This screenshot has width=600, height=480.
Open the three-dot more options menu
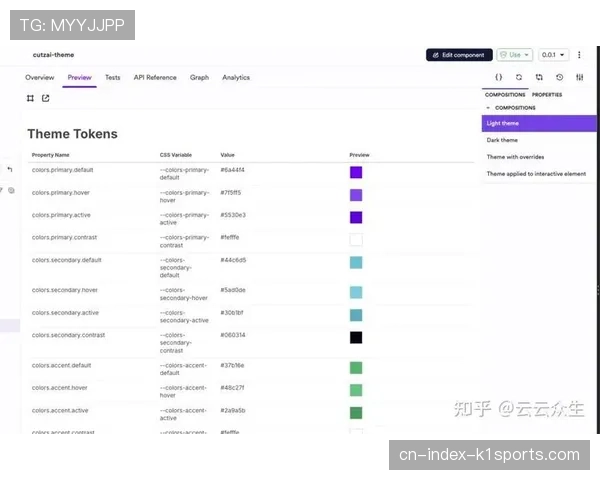tap(579, 55)
